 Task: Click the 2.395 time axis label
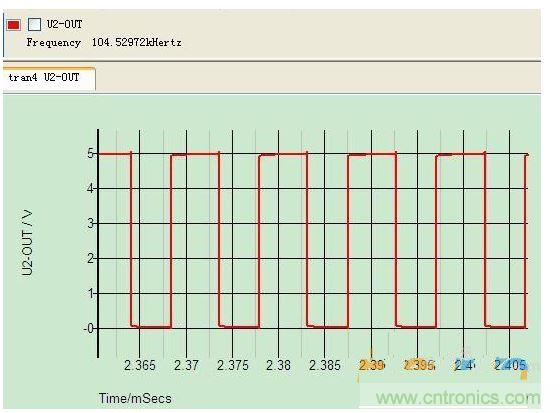pyautogui.click(x=419, y=365)
